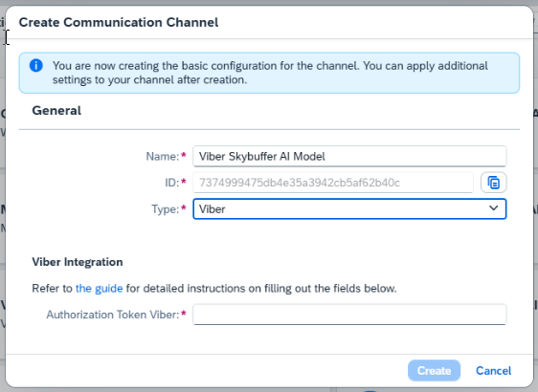
Task: Select the Type combo box showing Viber
Action: pyautogui.click(x=349, y=208)
